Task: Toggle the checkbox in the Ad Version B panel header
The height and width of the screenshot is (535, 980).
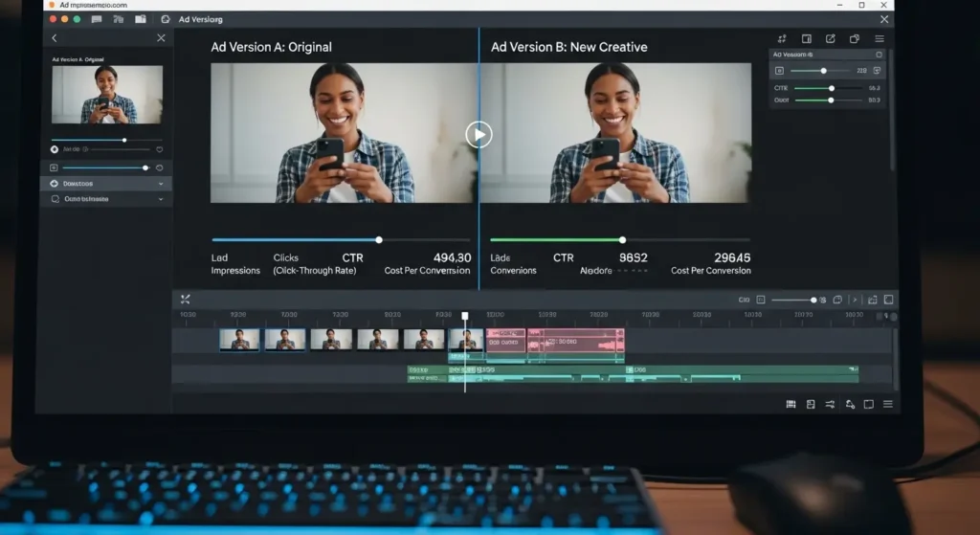Action: [879, 55]
